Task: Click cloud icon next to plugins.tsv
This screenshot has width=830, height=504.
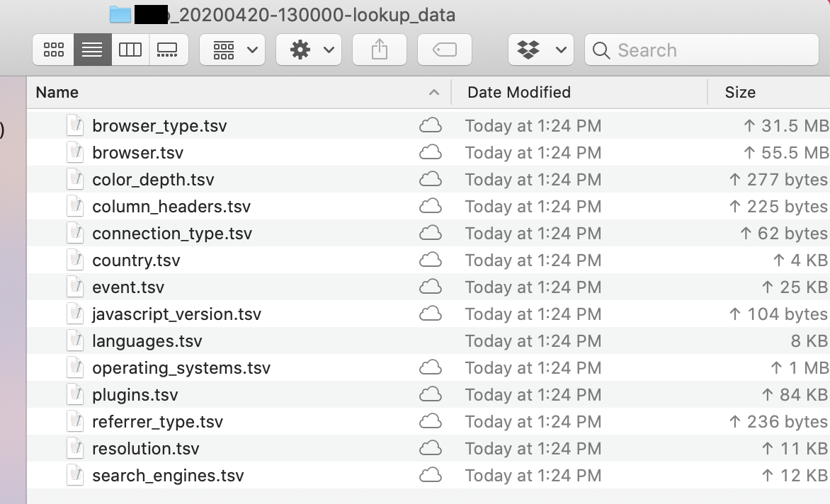Action: point(431,395)
